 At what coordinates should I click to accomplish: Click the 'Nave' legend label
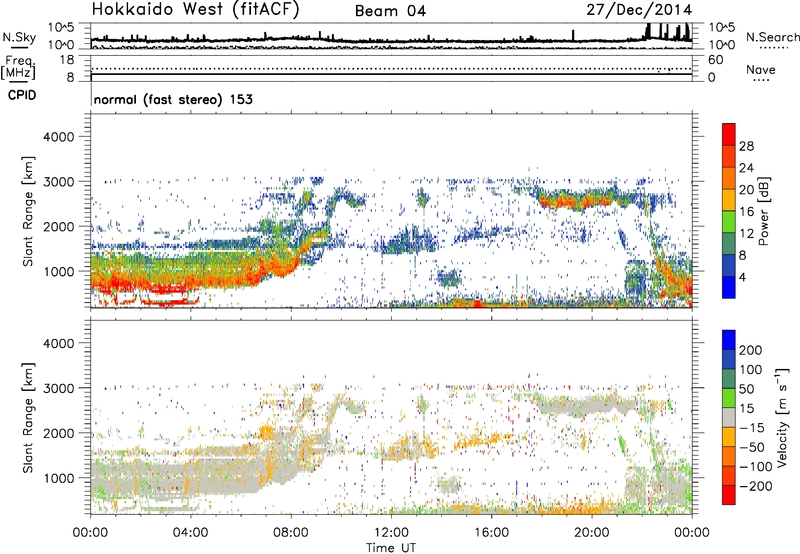tap(761, 70)
